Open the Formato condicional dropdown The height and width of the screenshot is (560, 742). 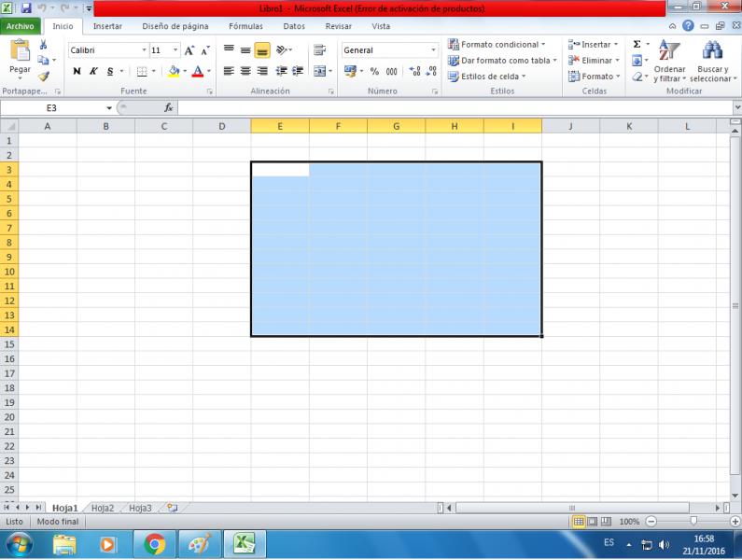(499, 45)
